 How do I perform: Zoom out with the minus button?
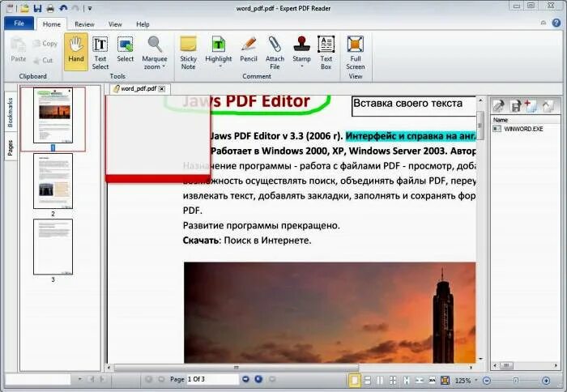[x=487, y=381]
